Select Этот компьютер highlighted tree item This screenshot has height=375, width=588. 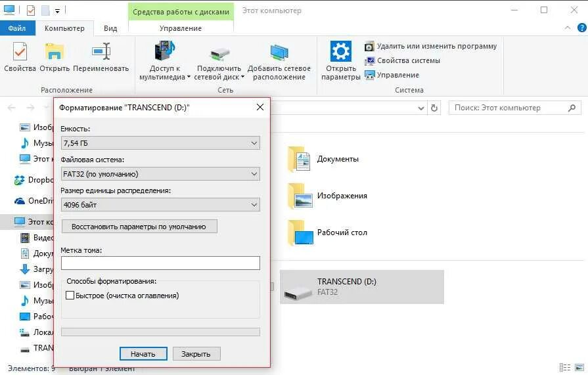point(27,222)
